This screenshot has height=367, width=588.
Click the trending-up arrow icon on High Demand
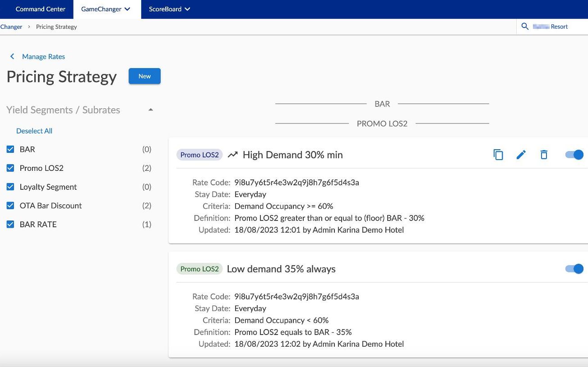[x=232, y=155]
